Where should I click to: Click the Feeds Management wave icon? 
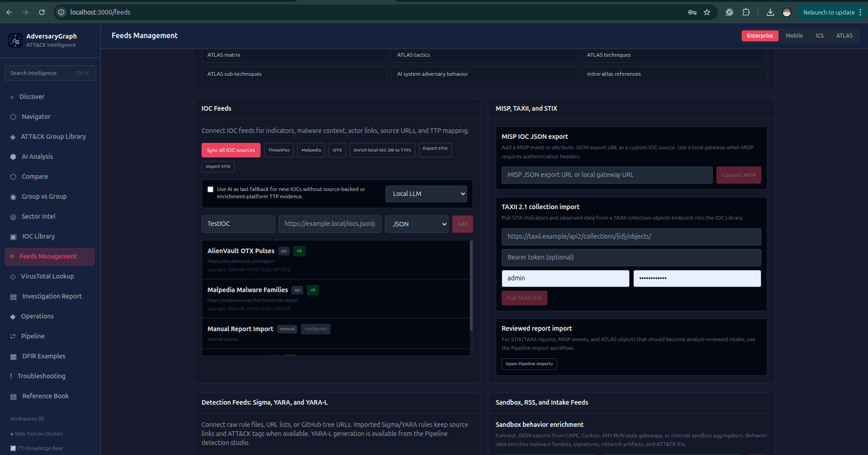12,257
